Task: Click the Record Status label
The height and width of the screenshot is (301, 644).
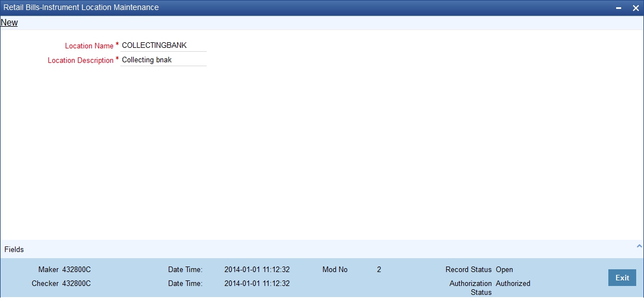Action: (x=469, y=270)
